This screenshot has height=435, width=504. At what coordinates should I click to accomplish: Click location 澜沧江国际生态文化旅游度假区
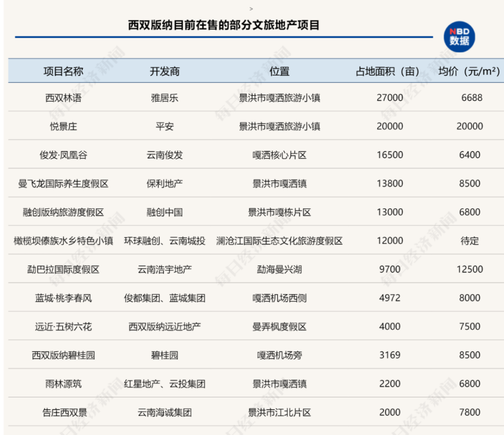coord(279,241)
